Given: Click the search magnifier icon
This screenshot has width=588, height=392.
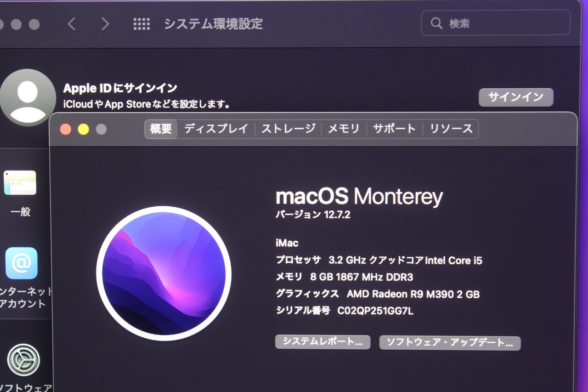Looking at the screenshot, I should tap(436, 23).
